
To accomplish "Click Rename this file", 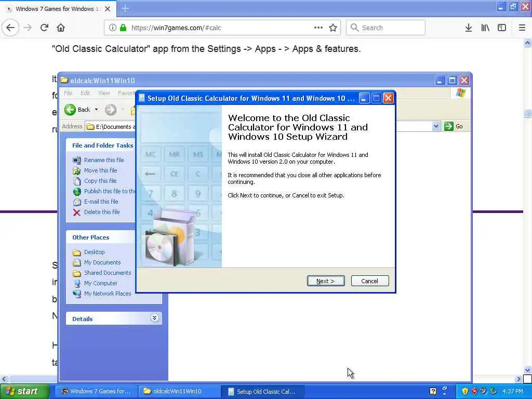I will point(104,160).
